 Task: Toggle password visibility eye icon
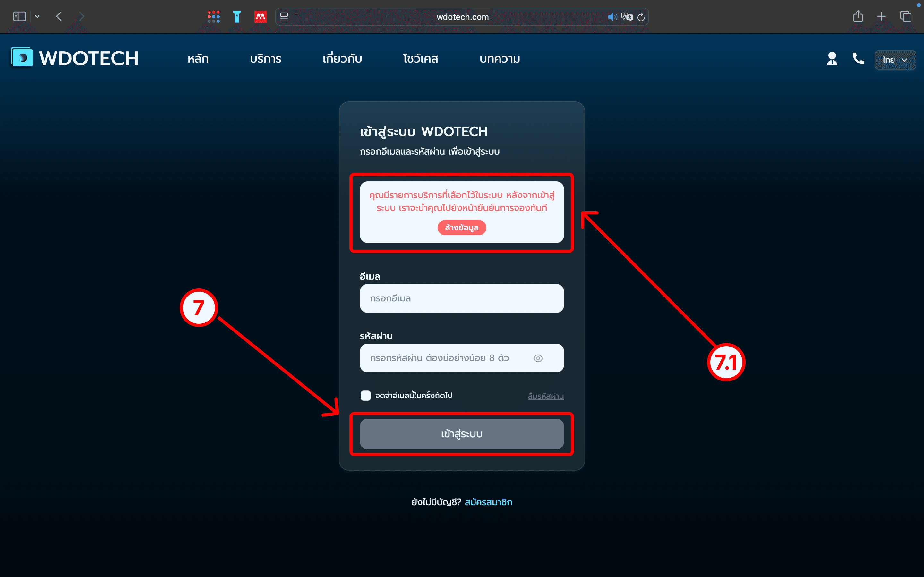coord(538,358)
